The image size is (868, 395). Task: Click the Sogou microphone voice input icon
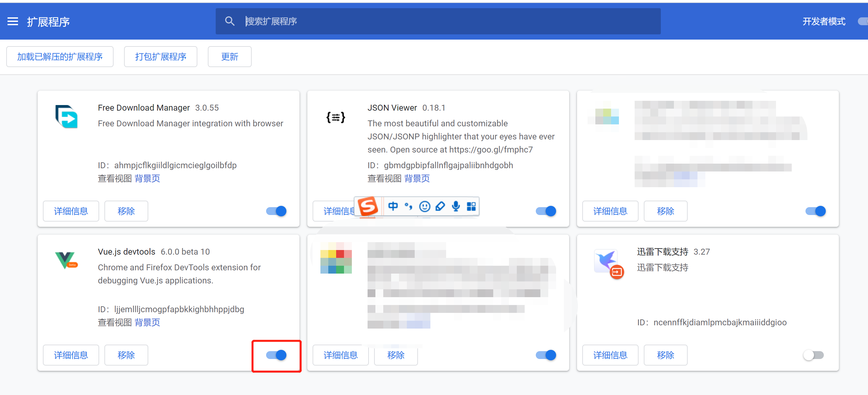(456, 206)
